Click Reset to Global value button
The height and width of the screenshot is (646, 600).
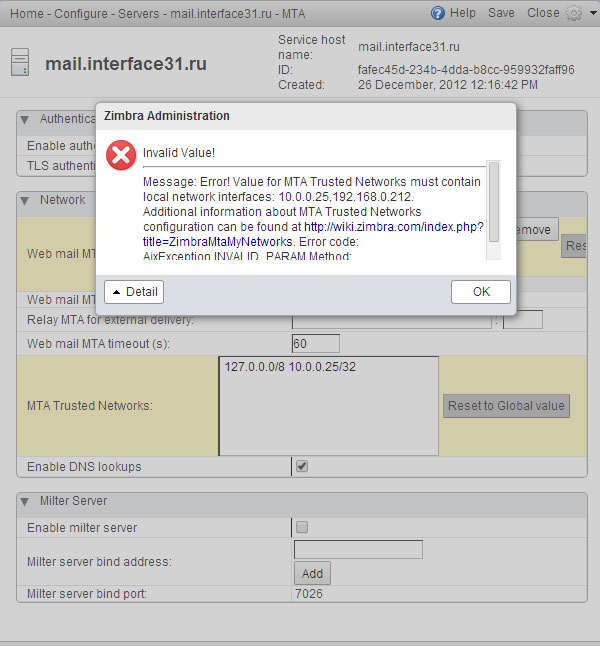point(506,405)
